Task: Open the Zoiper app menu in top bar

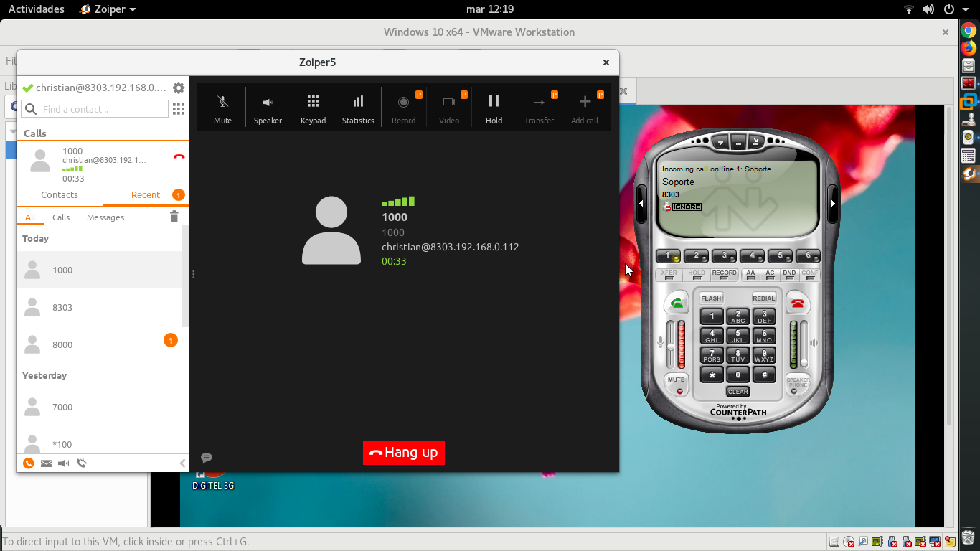Action: click(x=108, y=9)
